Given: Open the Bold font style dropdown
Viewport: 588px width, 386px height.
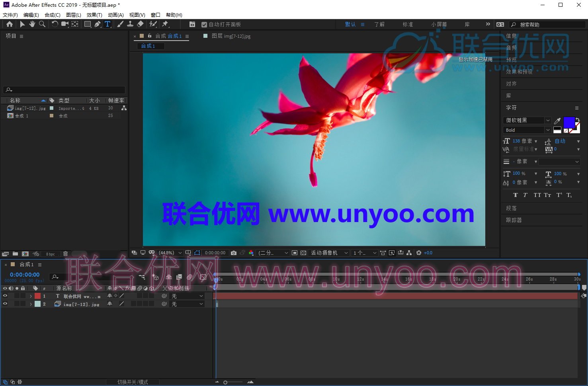Looking at the screenshot, I should pyautogui.click(x=527, y=130).
